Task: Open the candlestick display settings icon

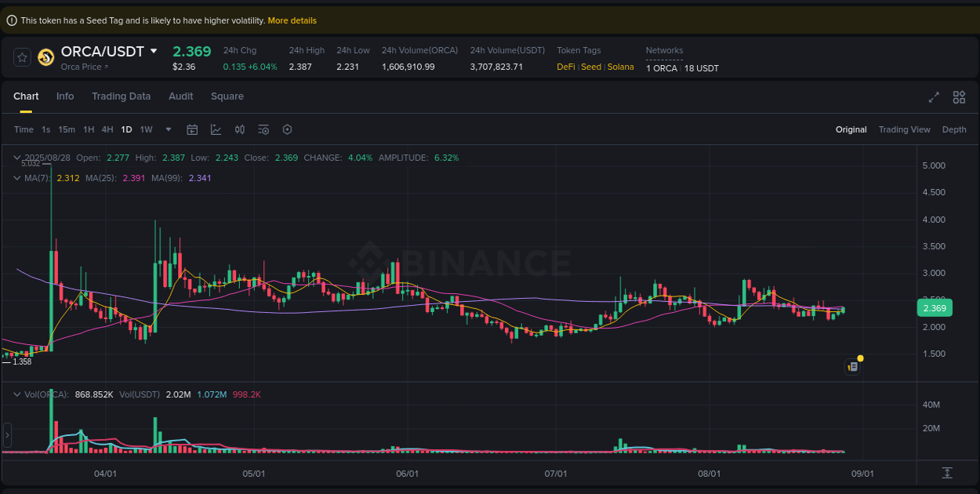Action: point(240,129)
